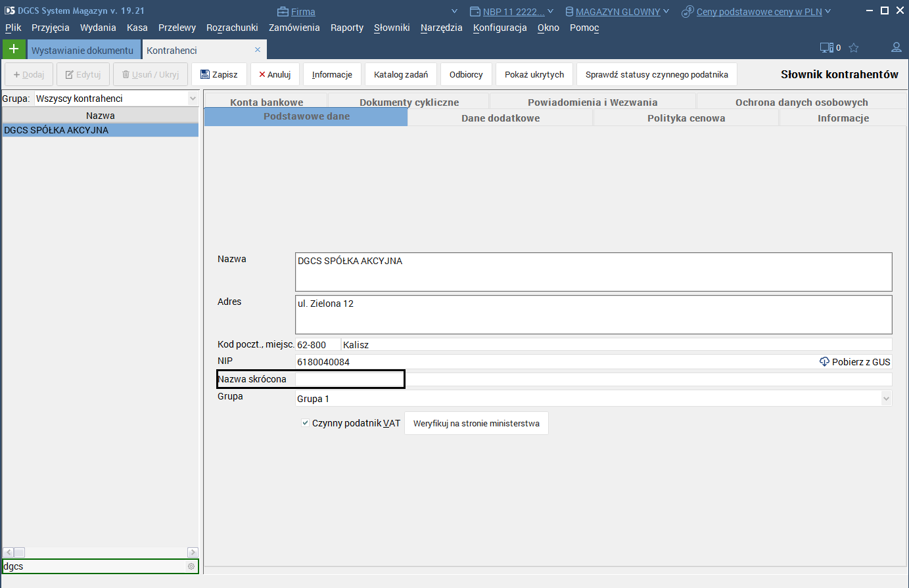The height and width of the screenshot is (588, 909).
Task: Switch to Polityka cenowa tab
Action: (686, 118)
